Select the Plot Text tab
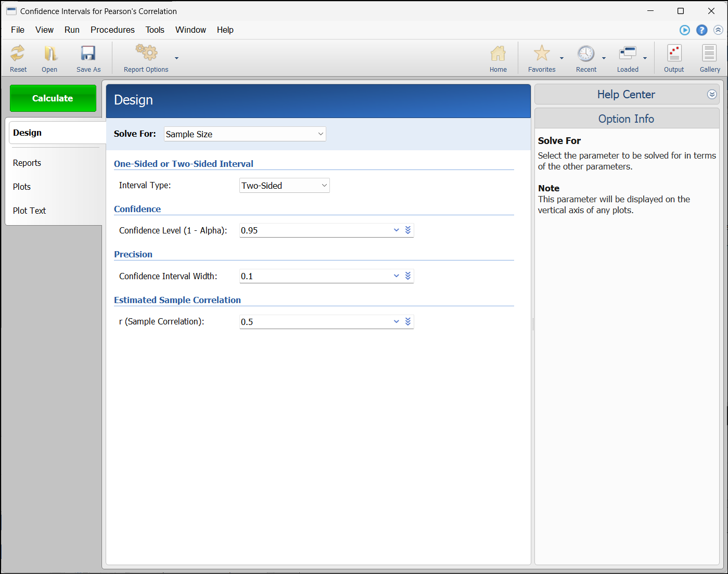 (x=30, y=211)
